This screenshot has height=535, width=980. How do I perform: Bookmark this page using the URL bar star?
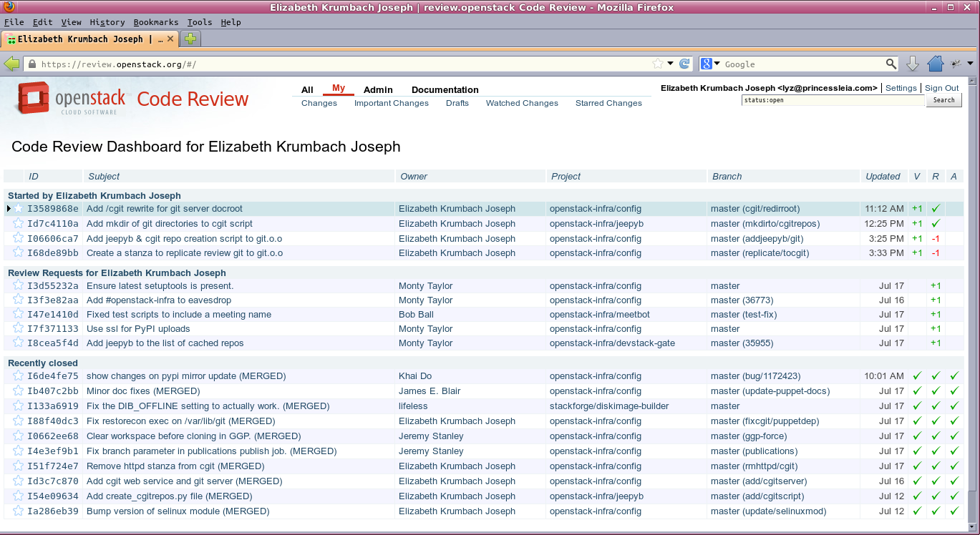tap(658, 64)
